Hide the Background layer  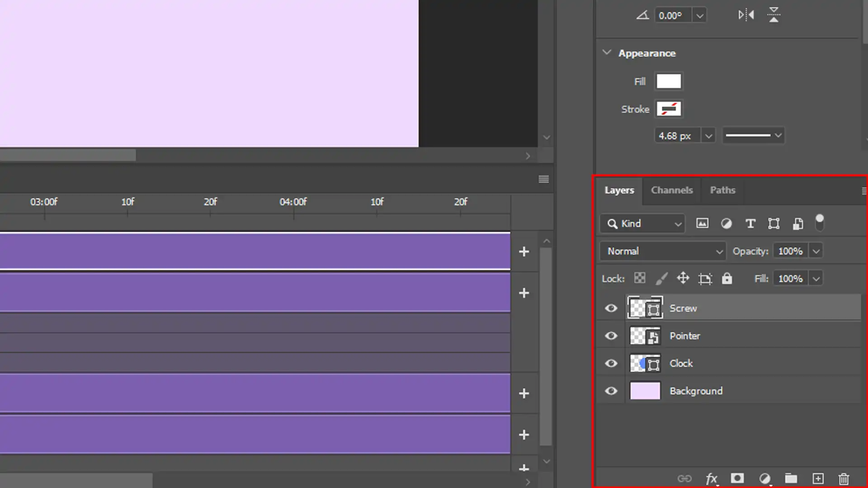pos(611,391)
